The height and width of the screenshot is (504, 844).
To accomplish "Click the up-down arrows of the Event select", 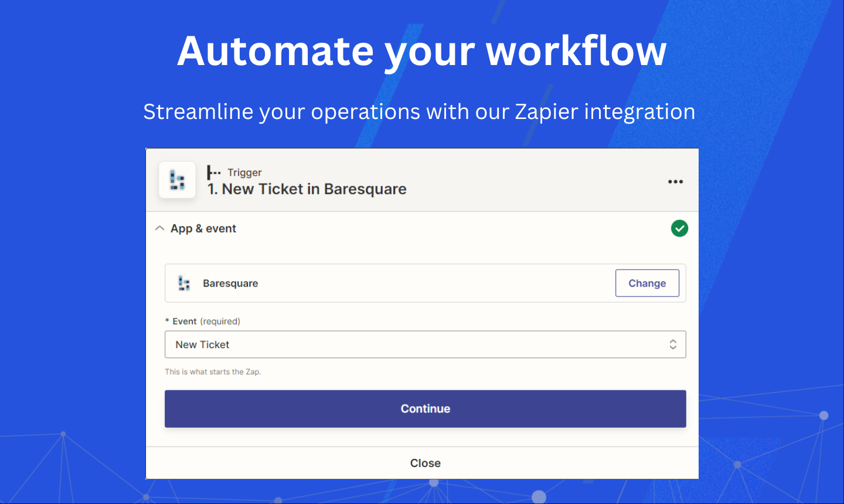I will 673,345.
